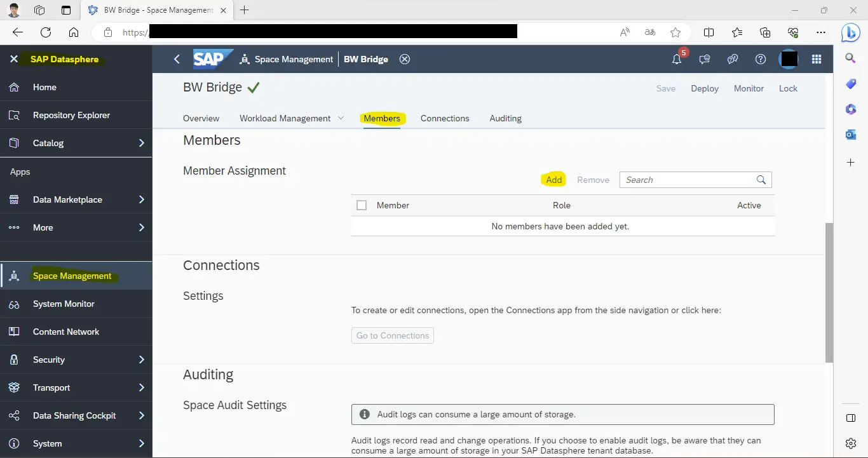Click the Active column header
This screenshot has width=868, height=458.
click(x=749, y=205)
